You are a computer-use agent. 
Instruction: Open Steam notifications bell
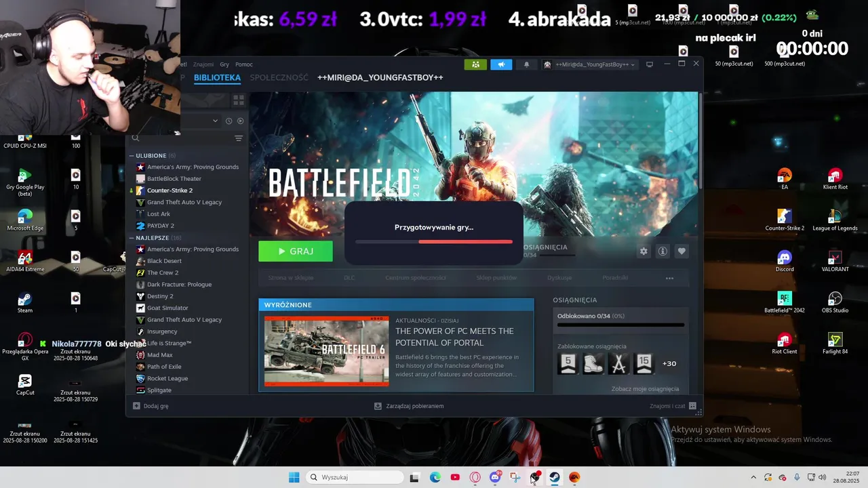click(526, 64)
